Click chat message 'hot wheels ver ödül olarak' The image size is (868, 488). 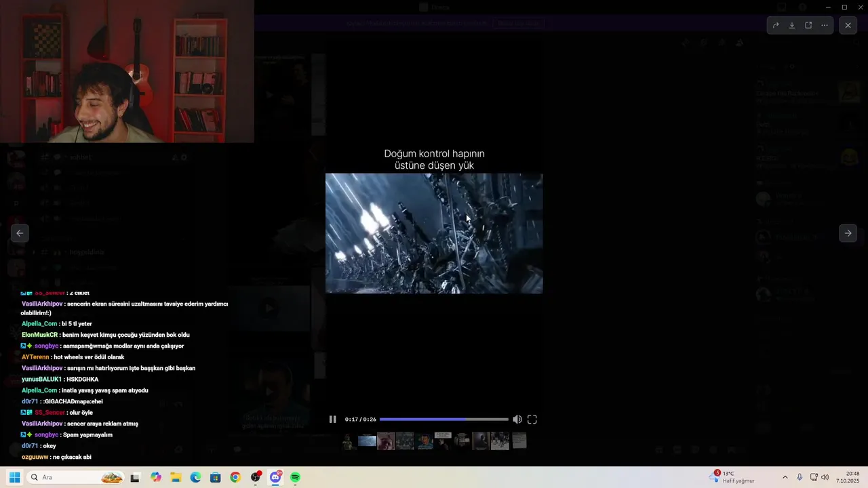click(89, 357)
